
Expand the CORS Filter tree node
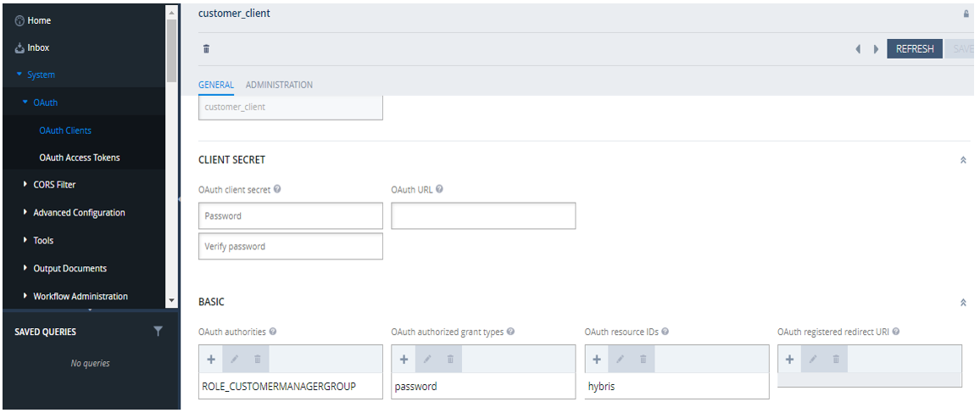click(25, 184)
